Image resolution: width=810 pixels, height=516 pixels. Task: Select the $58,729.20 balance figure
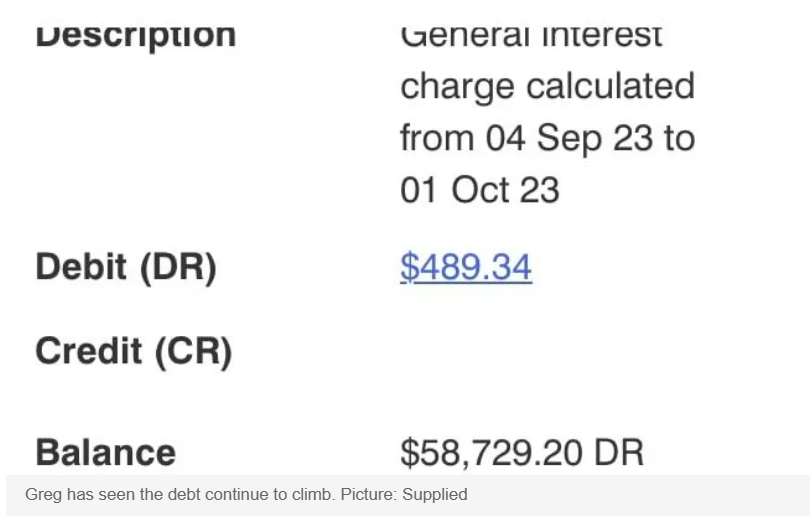(491, 452)
